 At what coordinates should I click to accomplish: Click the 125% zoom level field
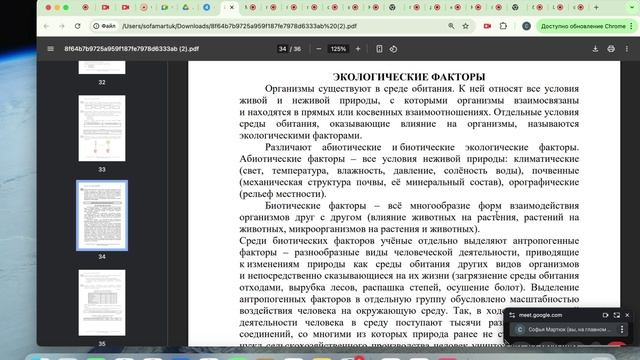pyautogui.click(x=338, y=49)
